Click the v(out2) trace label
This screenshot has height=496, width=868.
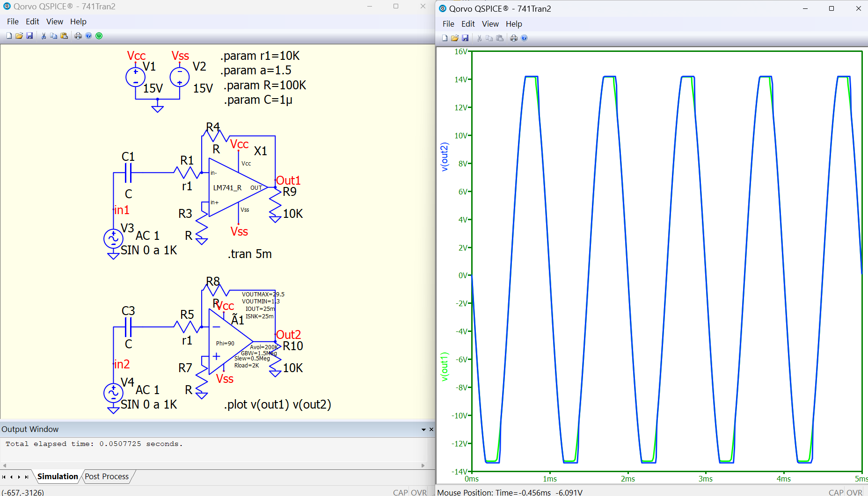click(x=445, y=157)
